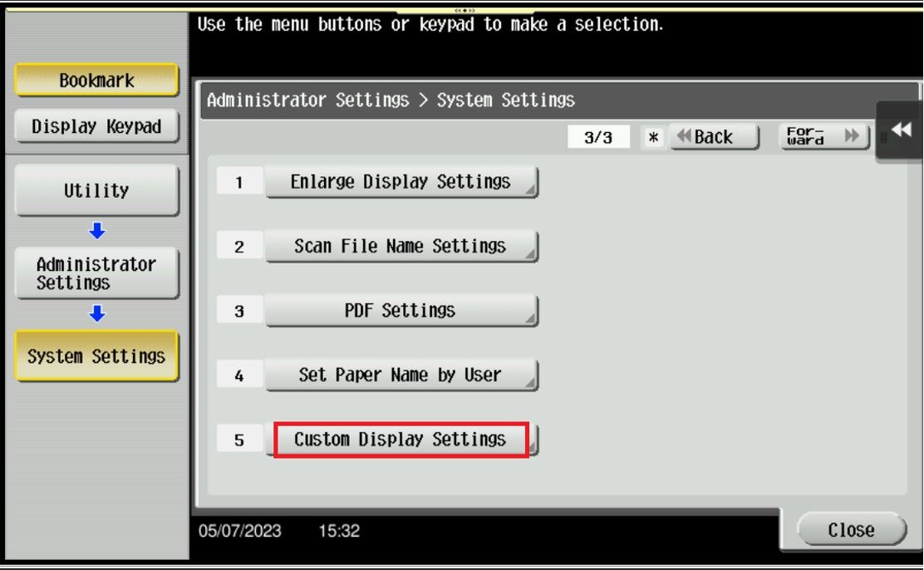The image size is (924, 570).
Task: Select Scan File Name Settings
Action: 401,246
